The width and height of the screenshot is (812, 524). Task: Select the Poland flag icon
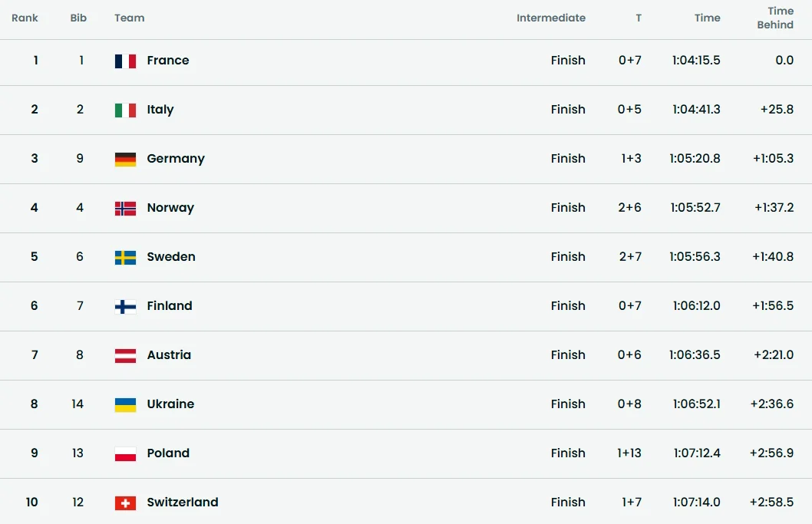125,453
